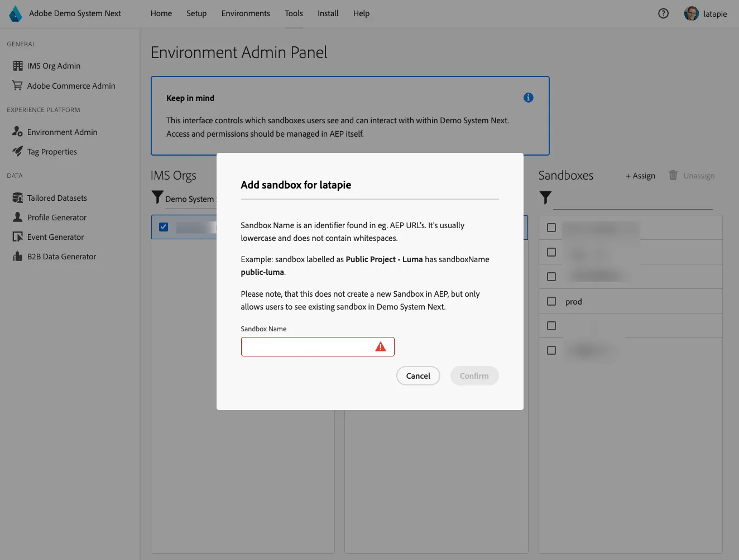Image resolution: width=739 pixels, height=560 pixels.
Task: Click the Tailored Datasets icon
Action: (x=18, y=197)
